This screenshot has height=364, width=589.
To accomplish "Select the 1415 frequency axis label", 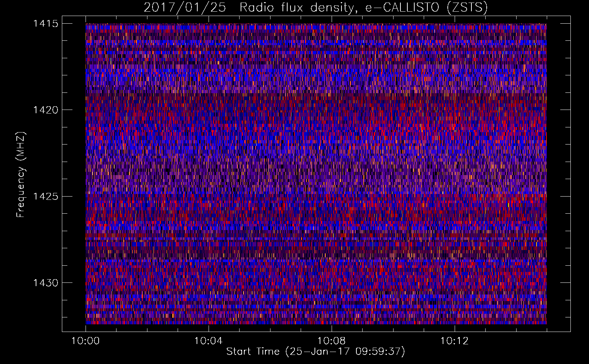I will tap(46, 24).
